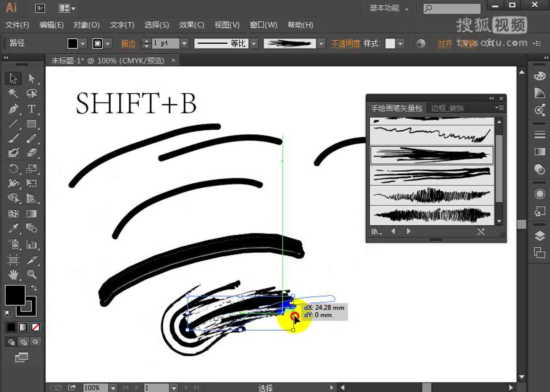Open the Color palette panel icon
Screen dimensions: 550x392
pyautogui.click(x=539, y=76)
